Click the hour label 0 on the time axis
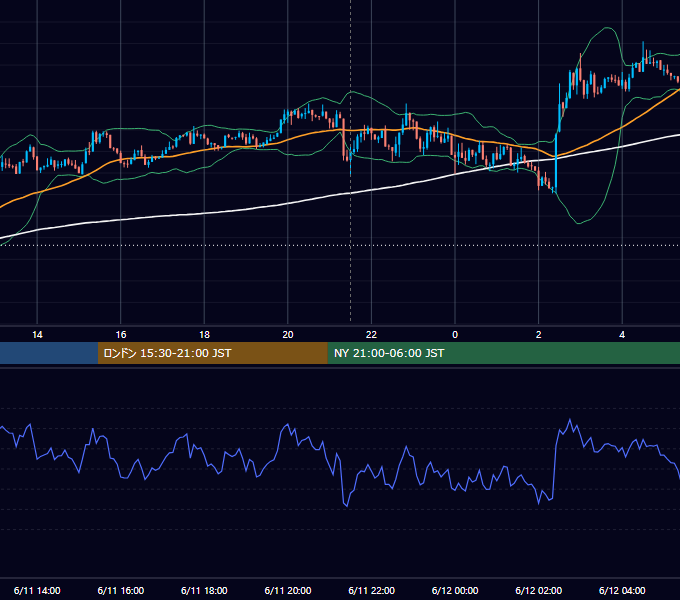Viewport: 680px width, 600px height. pyautogui.click(x=455, y=335)
